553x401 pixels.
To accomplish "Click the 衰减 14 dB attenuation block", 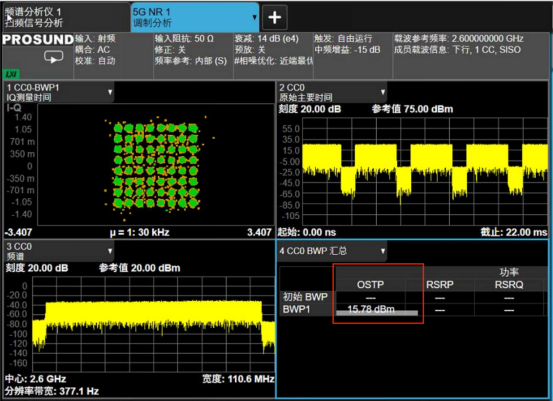I will click(x=273, y=56).
